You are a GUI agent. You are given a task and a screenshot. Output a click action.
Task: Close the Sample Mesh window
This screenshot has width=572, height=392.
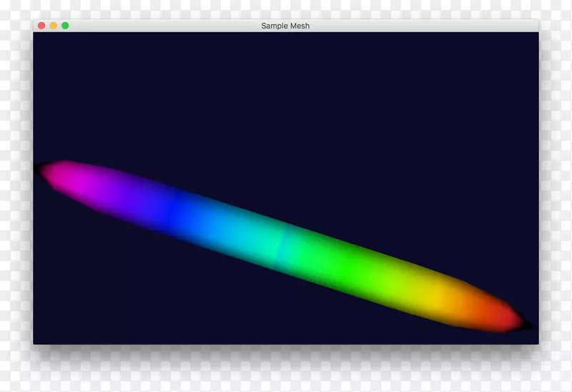(x=41, y=26)
